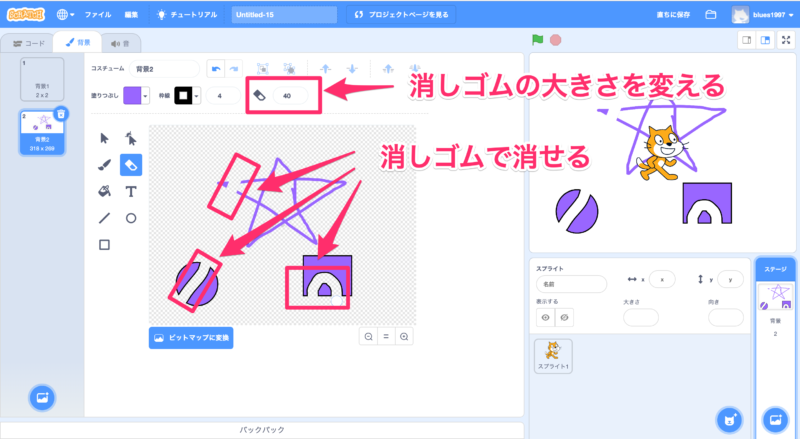
Task: Select the Brush tool
Action: [x=105, y=164]
